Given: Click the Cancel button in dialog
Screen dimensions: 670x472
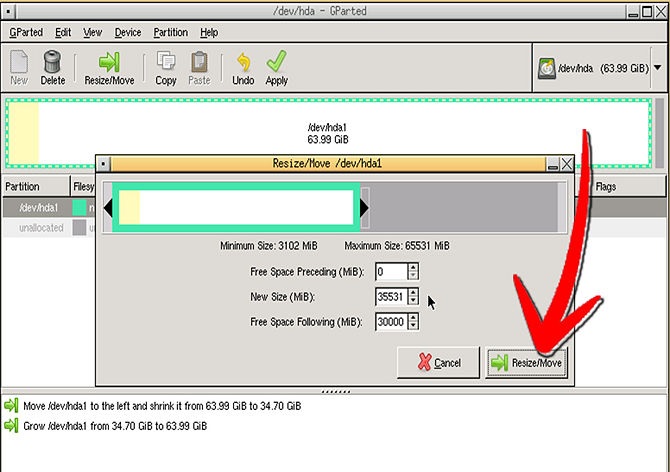Looking at the screenshot, I should (x=438, y=363).
